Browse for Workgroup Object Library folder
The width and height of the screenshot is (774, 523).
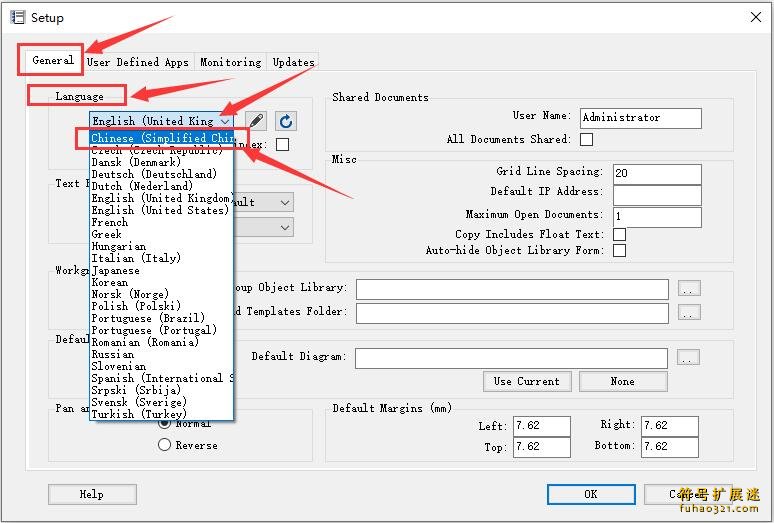click(689, 288)
